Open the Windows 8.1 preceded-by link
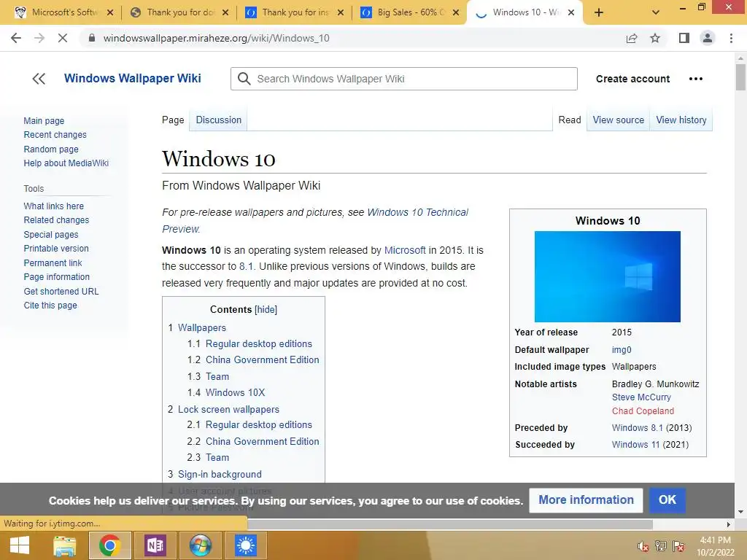Screen dimensions: 747x560 coord(638,427)
